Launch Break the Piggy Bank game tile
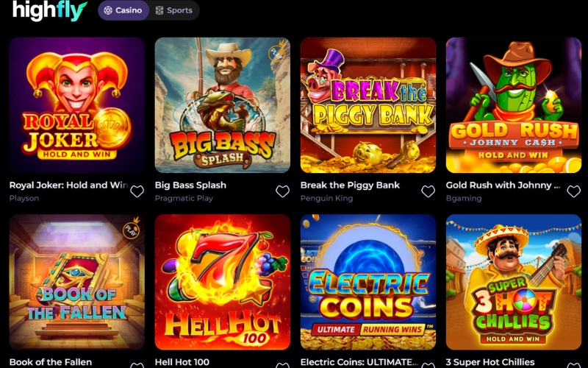The image size is (588, 368). click(x=367, y=105)
